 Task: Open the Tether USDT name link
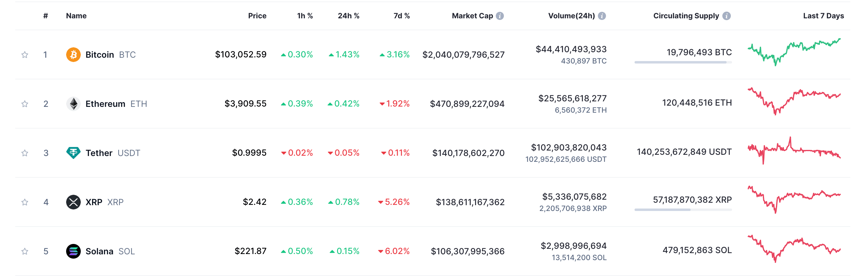coord(99,153)
